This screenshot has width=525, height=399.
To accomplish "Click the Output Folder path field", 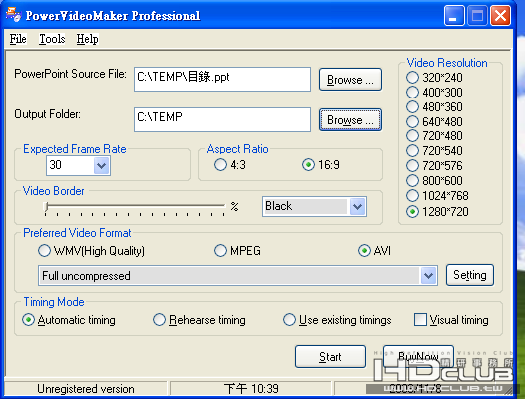I will pos(222,119).
